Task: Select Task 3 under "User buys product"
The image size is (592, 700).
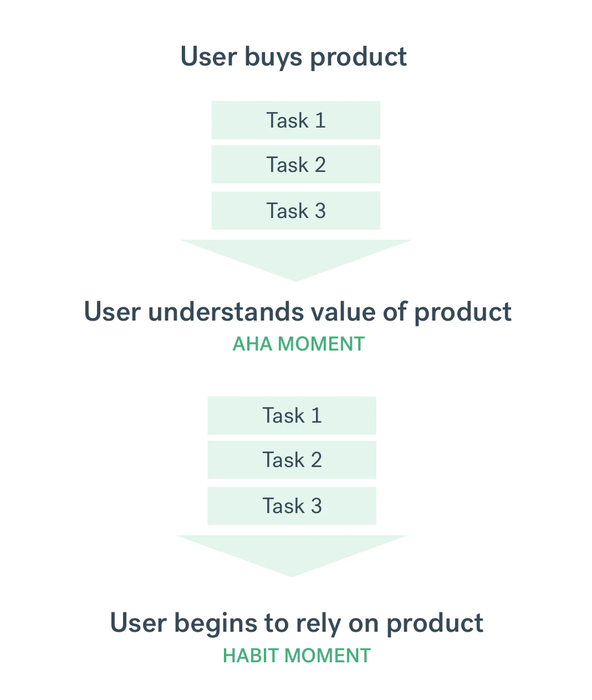Action: pos(296,211)
